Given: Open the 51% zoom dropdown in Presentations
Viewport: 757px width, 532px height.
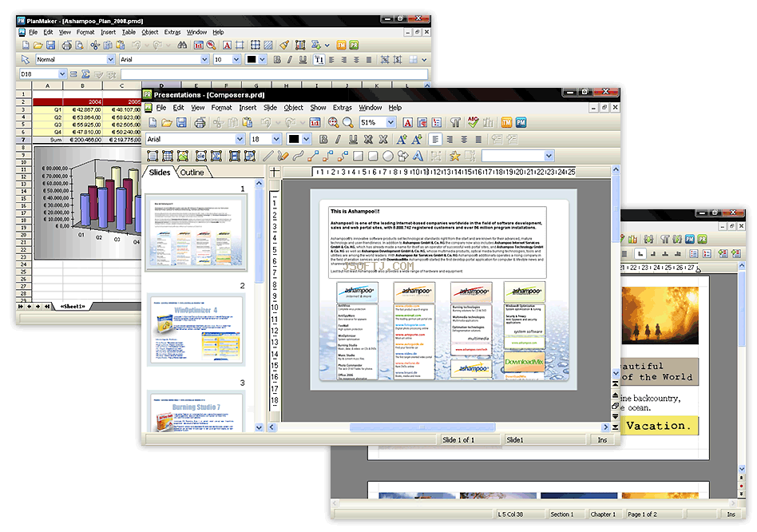Looking at the screenshot, I should [391, 123].
